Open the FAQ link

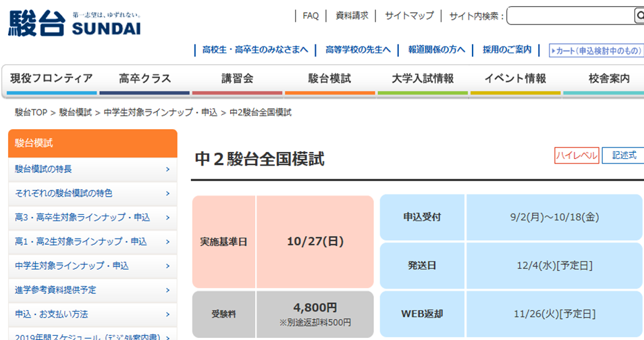point(311,16)
